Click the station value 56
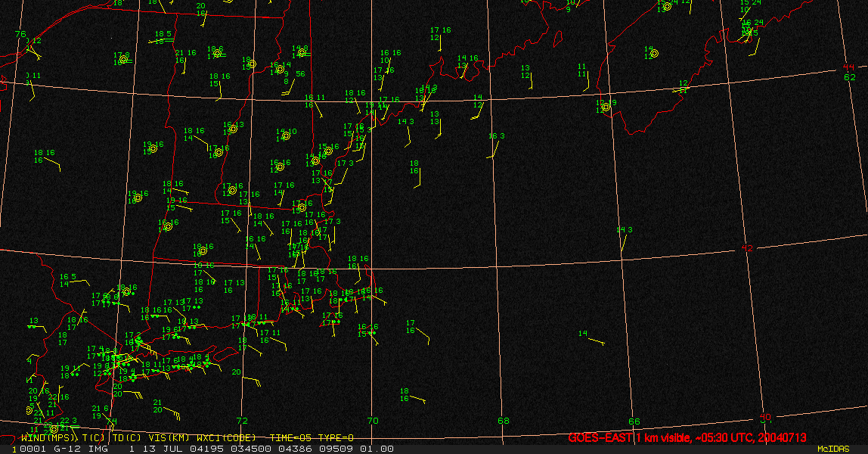Screen dimensions: 868x454 click(300, 73)
